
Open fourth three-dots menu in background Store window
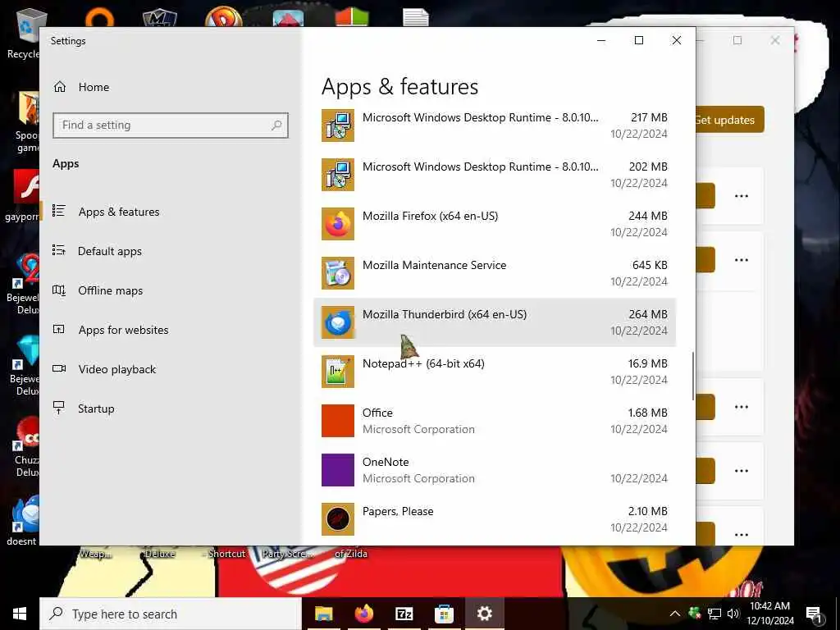pos(742,471)
